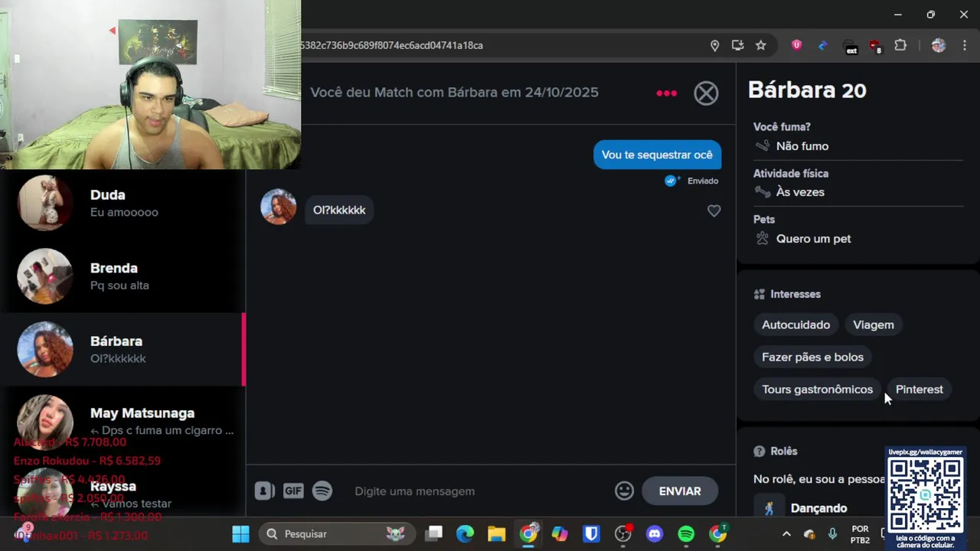This screenshot has height=551, width=980.
Task: Open the Chrome profile avatar menu
Action: (939, 45)
